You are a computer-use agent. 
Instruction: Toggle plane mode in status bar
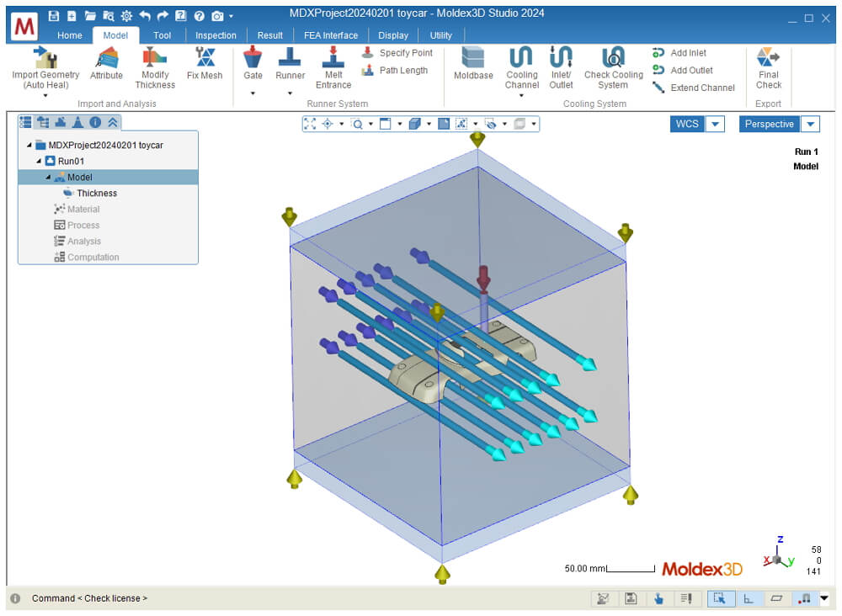[x=776, y=598]
